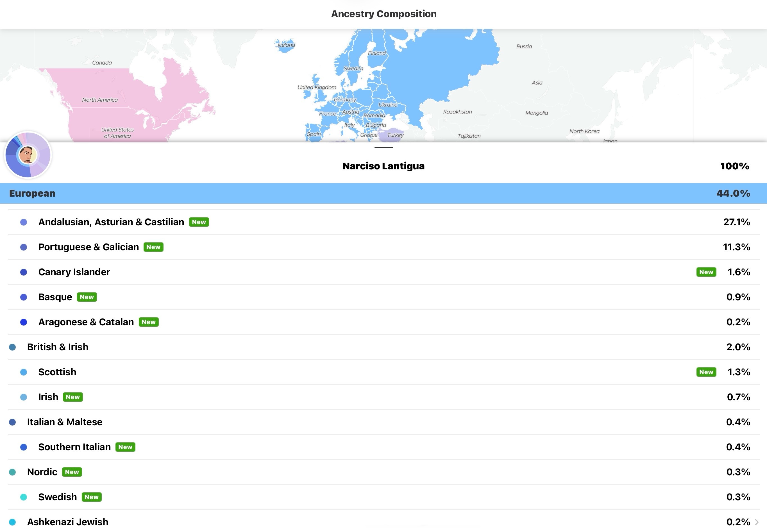Image resolution: width=767 pixels, height=532 pixels.
Task: Select the Italian & Maltese category row
Action: pyautogui.click(x=65, y=422)
